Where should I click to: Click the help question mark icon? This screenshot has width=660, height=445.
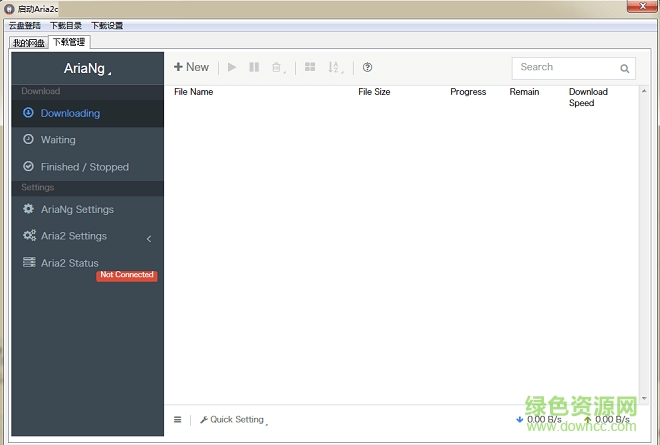tap(367, 67)
